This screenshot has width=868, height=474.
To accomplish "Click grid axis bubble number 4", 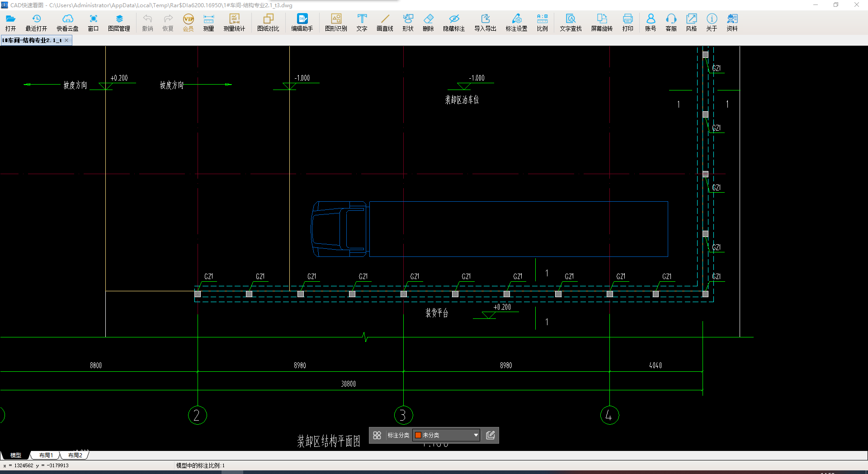I will (x=609, y=415).
